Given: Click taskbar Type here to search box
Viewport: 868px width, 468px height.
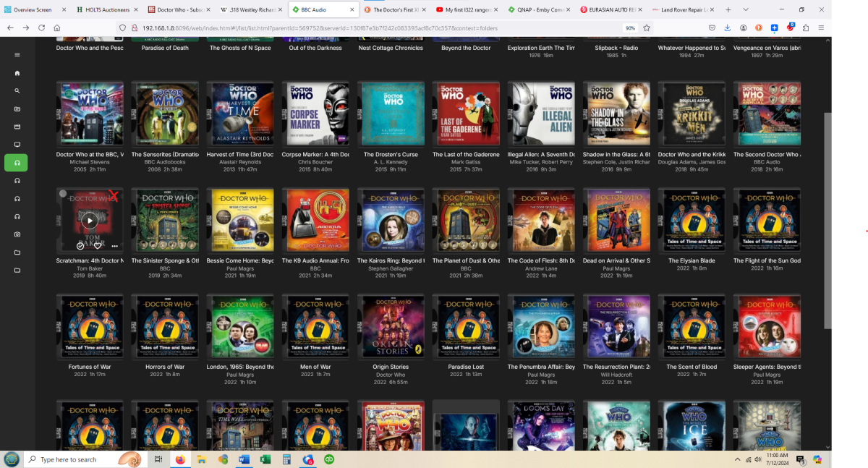Looking at the screenshot, I should pyautogui.click(x=85, y=459).
